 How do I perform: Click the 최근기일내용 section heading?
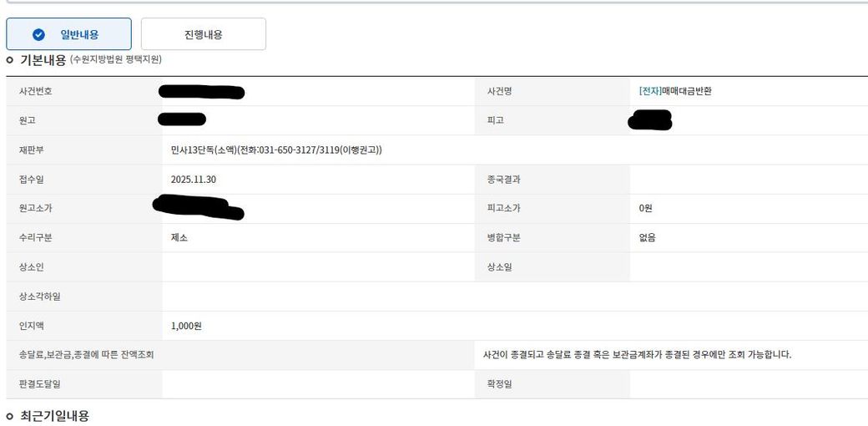point(54,416)
